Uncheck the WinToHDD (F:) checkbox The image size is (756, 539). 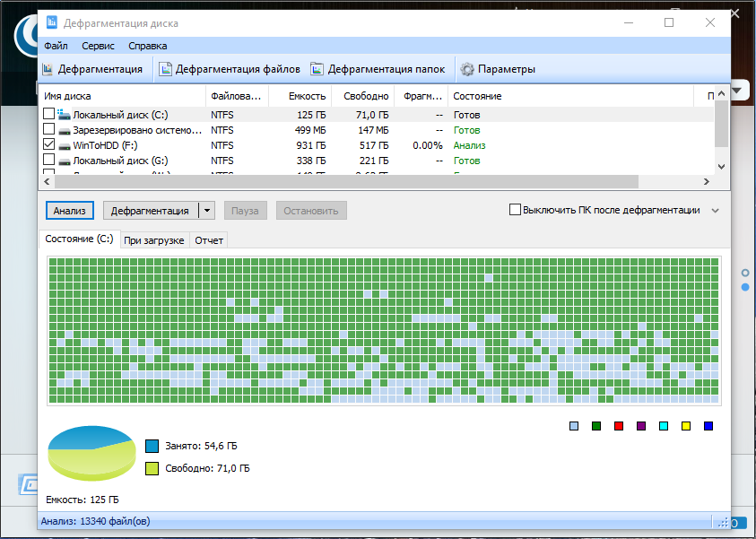tap(48, 144)
